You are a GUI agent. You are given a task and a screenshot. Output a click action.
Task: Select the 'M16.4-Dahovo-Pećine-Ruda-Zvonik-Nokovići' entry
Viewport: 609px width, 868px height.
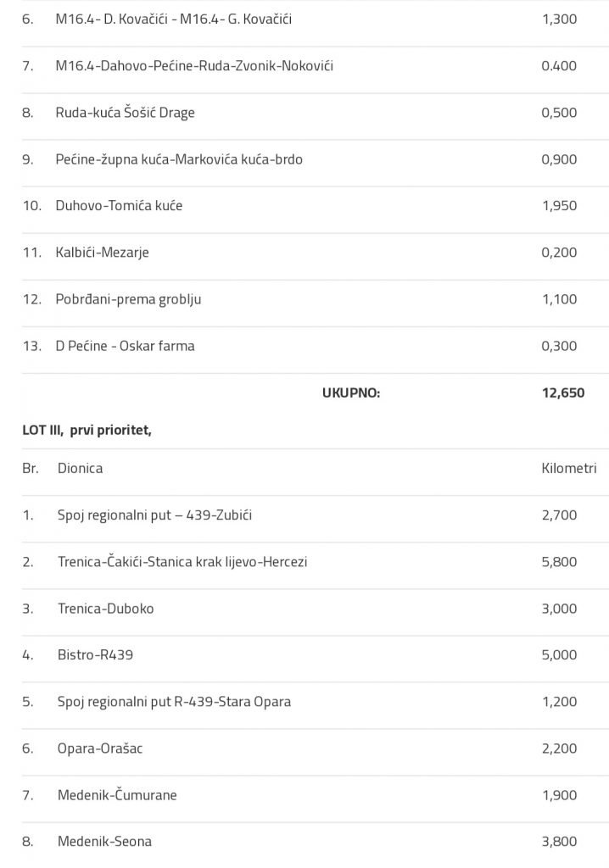(x=194, y=65)
